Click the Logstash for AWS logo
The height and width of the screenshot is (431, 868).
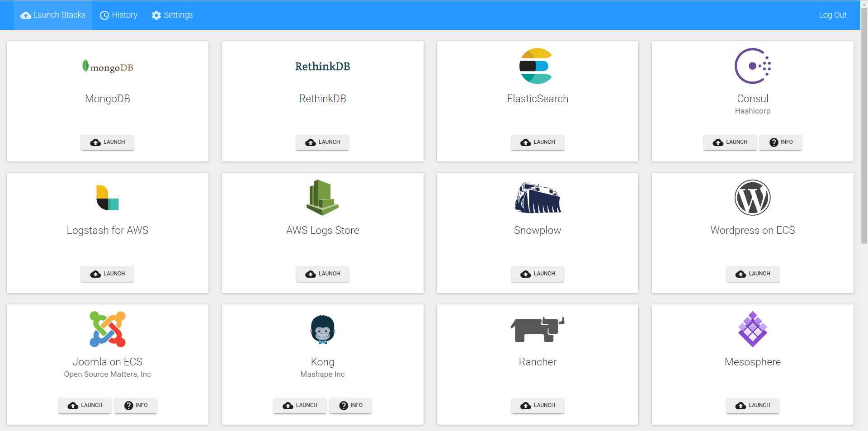click(x=108, y=198)
